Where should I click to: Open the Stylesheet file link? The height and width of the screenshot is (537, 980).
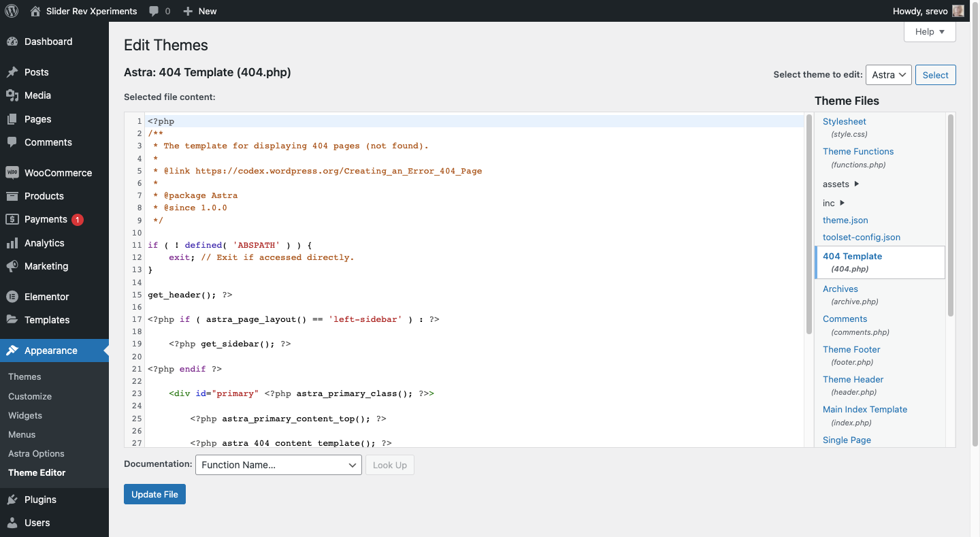[844, 121]
